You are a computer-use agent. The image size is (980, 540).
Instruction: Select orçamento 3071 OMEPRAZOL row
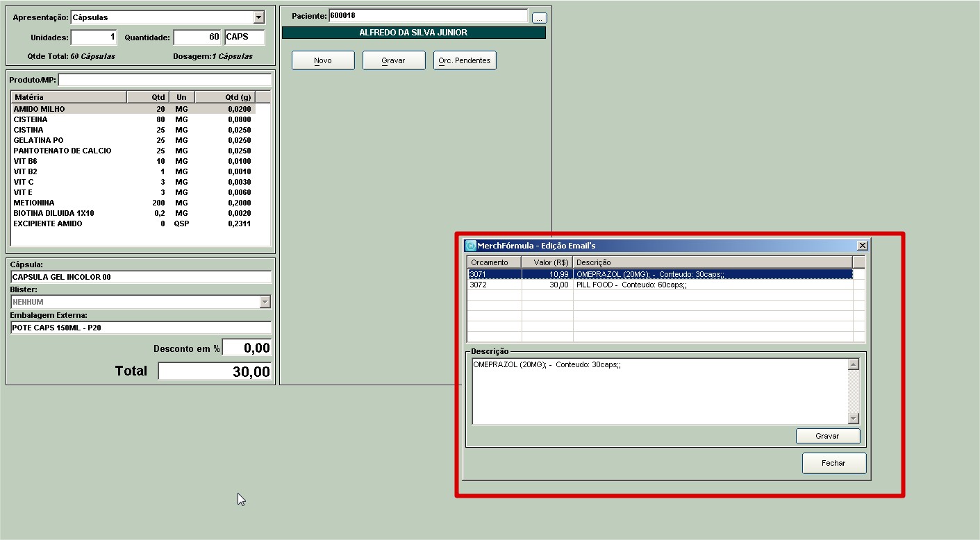tap(660, 274)
